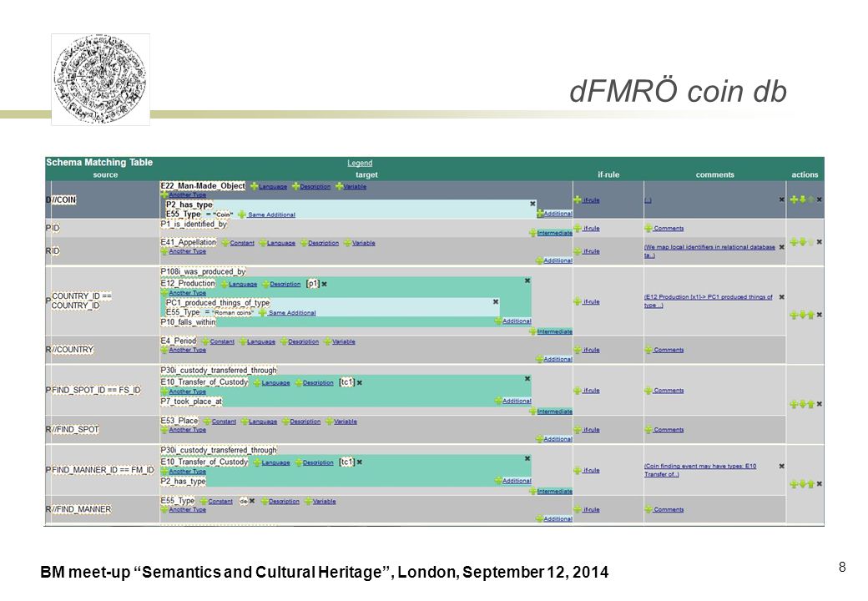Viewport: 868px width, 601px height.
Task: Delete the //COIN mapping with black X
Action: coord(820,199)
